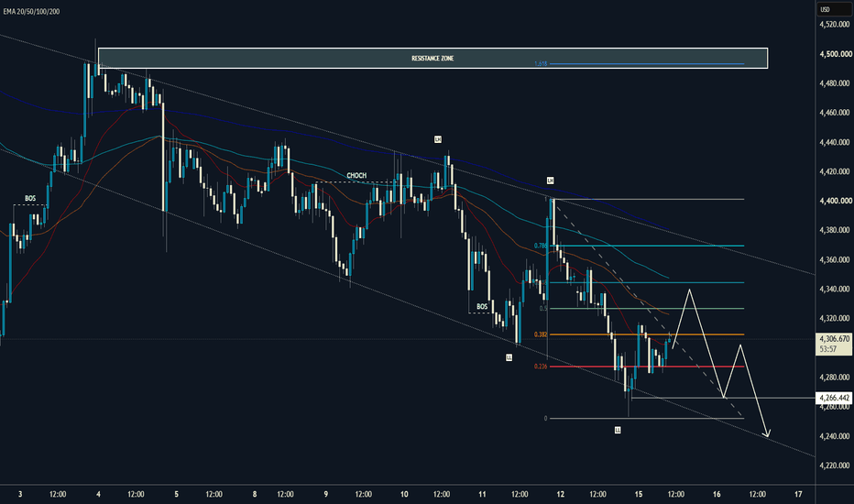Click the LL marker below latest low
Screen dimensions: 854x504
coord(618,430)
